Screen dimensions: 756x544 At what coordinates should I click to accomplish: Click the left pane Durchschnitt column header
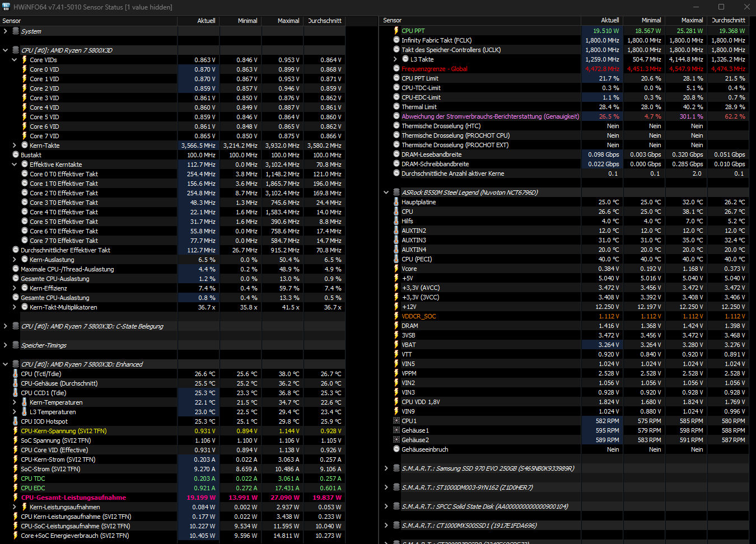click(x=324, y=21)
